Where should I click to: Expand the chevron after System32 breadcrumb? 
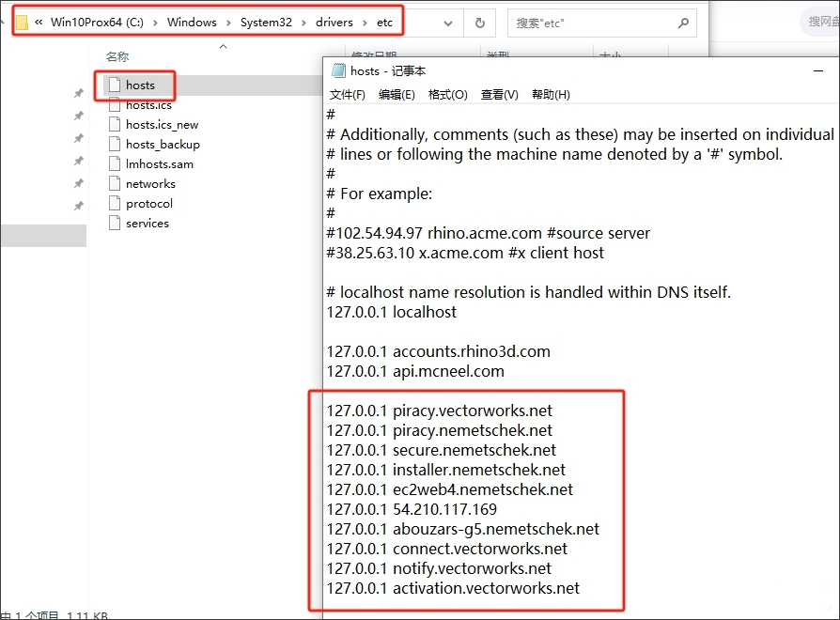[x=303, y=23]
